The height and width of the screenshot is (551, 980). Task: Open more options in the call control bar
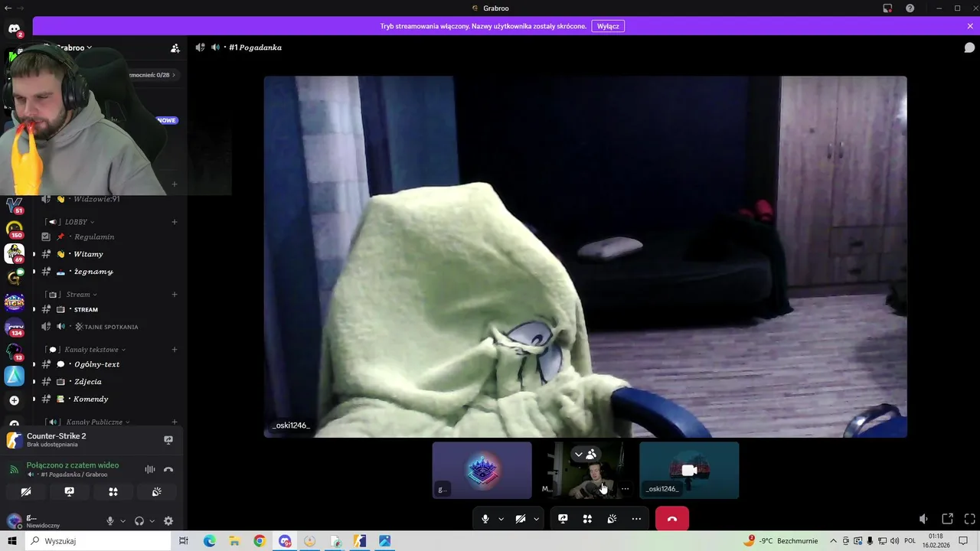(x=636, y=519)
